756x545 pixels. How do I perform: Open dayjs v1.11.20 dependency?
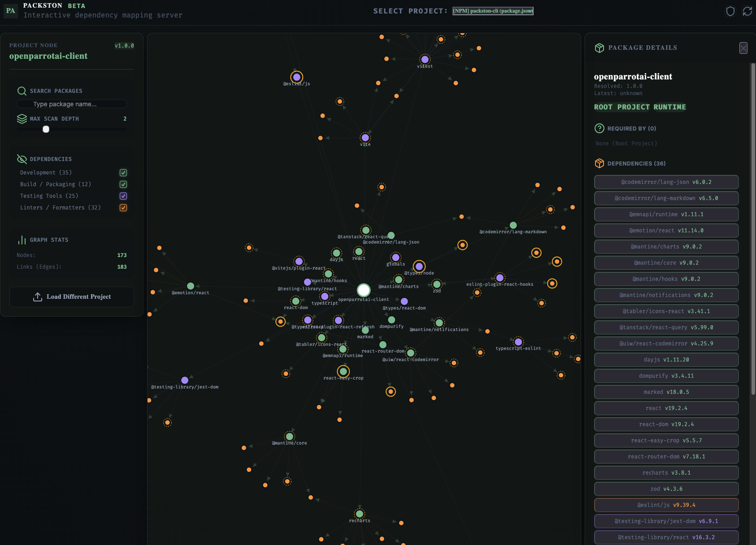point(666,360)
